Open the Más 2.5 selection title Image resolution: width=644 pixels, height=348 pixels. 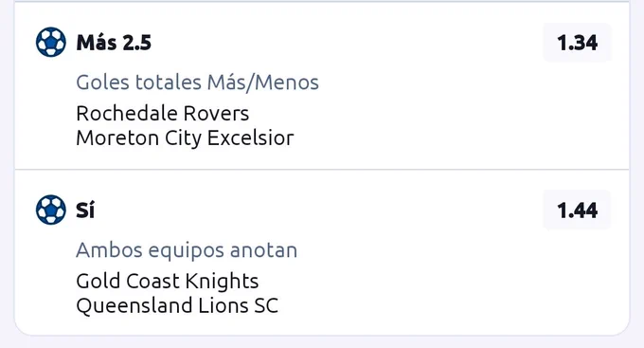pyautogui.click(x=114, y=43)
